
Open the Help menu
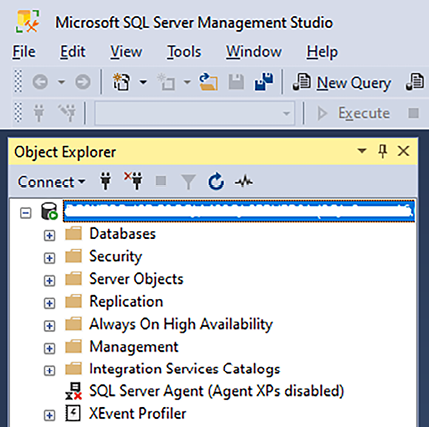point(322,52)
